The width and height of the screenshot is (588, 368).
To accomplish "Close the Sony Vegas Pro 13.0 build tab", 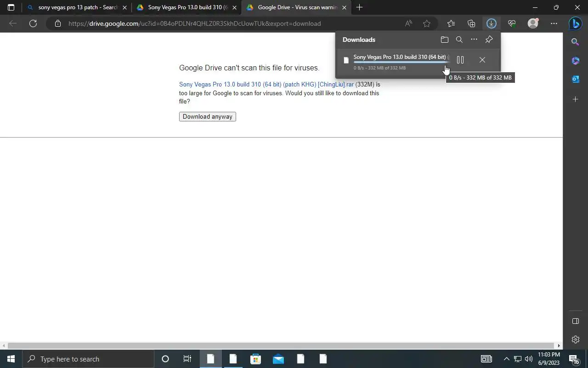I will [x=234, y=7].
